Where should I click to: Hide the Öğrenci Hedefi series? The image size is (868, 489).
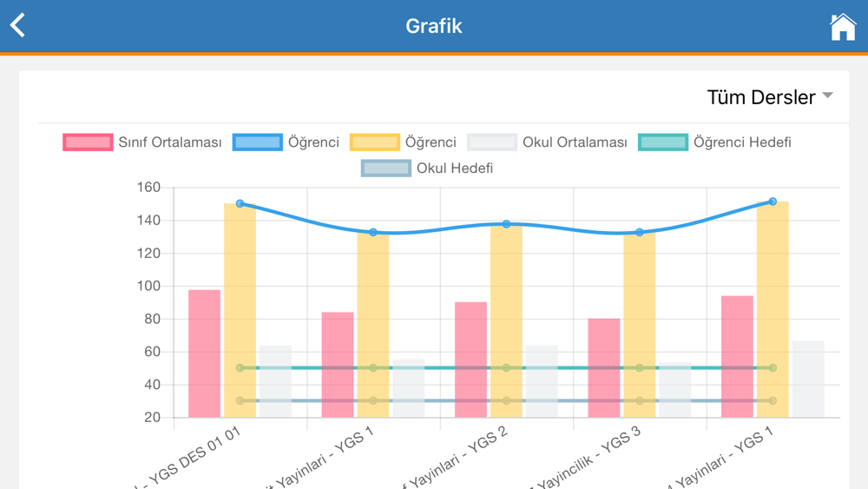point(714,142)
